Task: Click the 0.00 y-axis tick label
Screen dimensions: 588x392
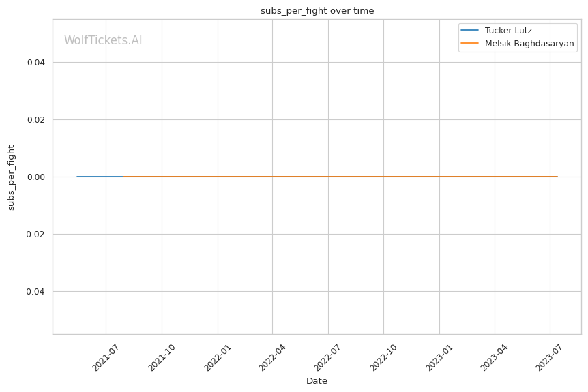Action: pos(33,177)
